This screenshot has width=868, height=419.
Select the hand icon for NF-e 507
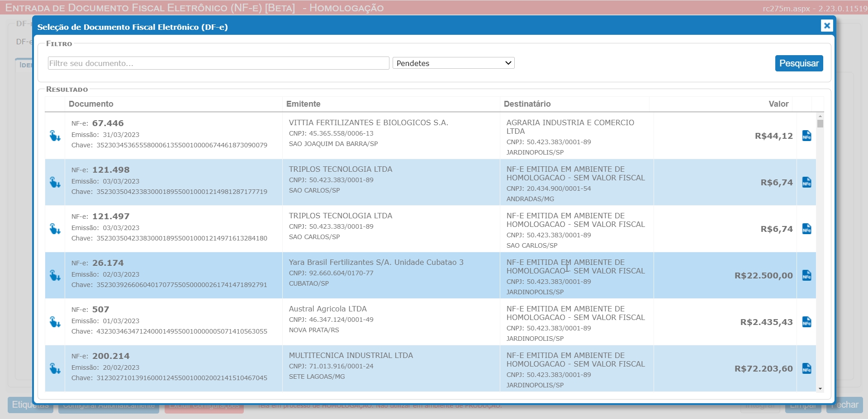coord(55,322)
